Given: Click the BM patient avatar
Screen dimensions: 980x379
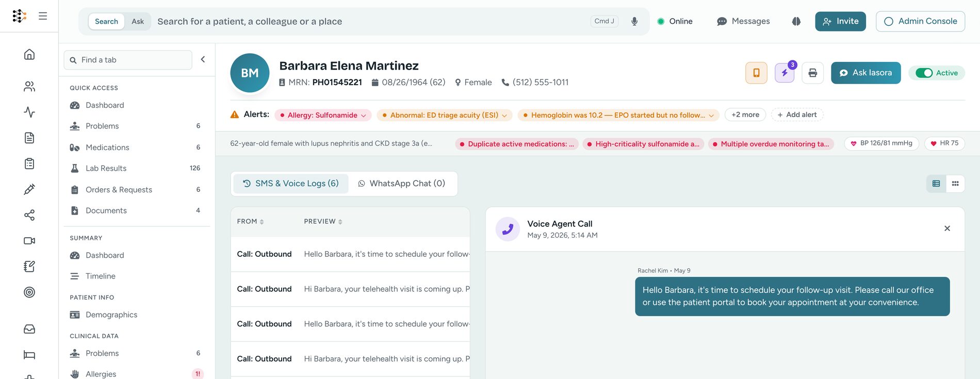Looking at the screenshot, I should pos(250,73).
